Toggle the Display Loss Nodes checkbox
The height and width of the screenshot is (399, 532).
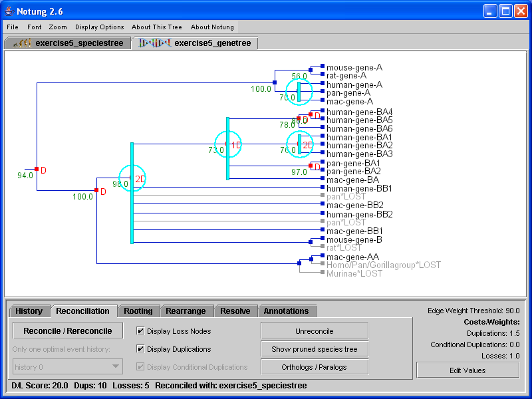tap(140, 331)
